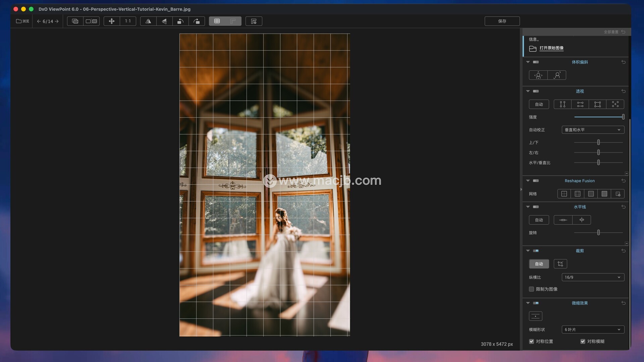Open the 自动校正 dropdown
The width and height of the screenshot is (644, 362).
(x=593, y=130)
